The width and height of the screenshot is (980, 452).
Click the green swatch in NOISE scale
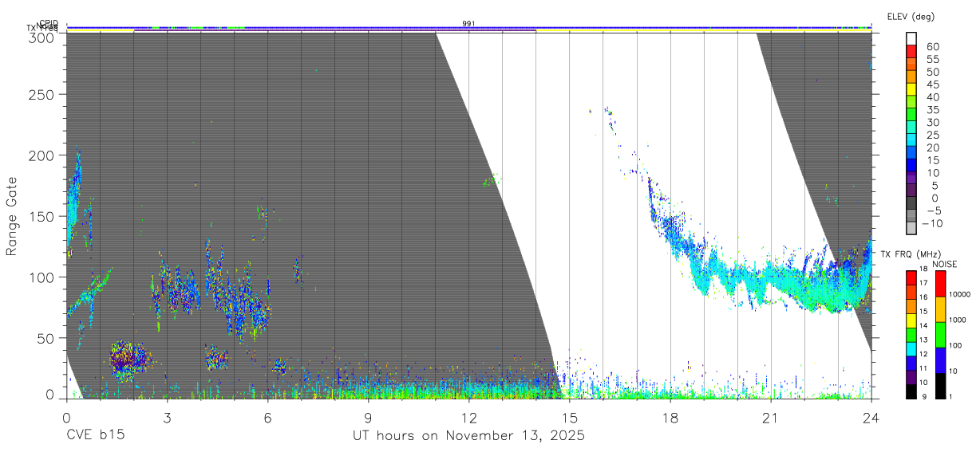942,335
